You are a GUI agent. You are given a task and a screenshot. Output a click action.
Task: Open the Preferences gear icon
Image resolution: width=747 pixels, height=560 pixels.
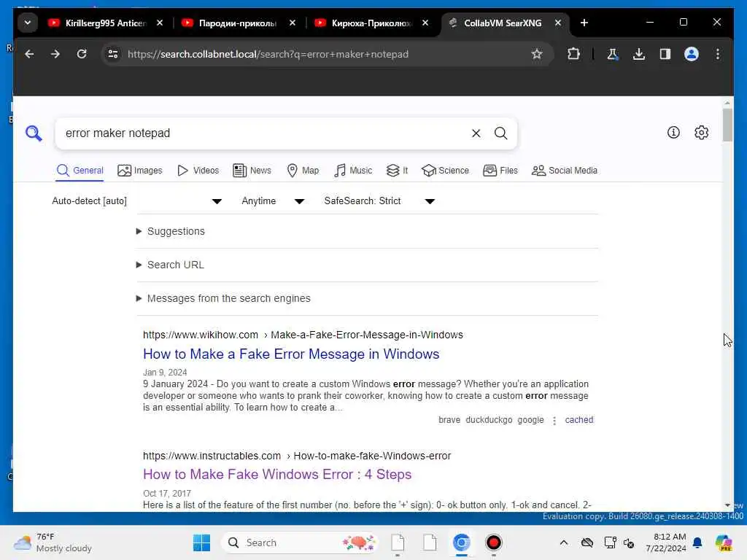(701, 133)
